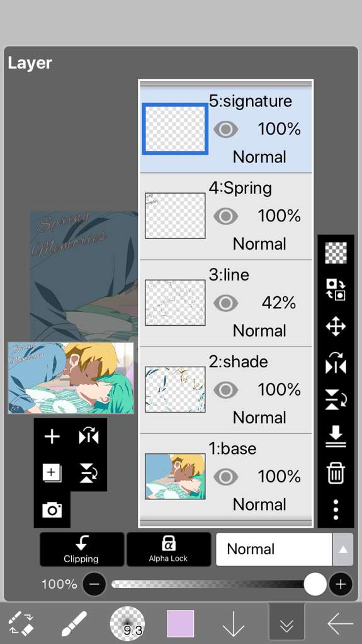
Task: Collapse panel with double chevron down
Action: point(286,625)
